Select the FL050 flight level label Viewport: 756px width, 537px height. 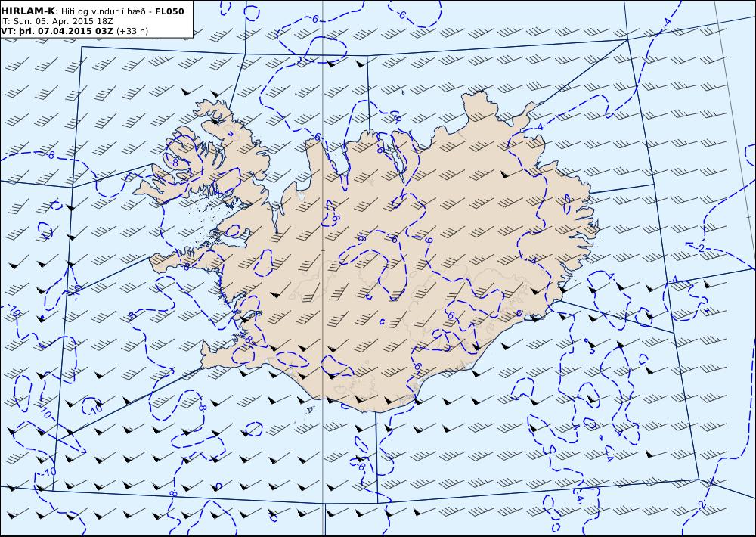(x=169, y=11)
